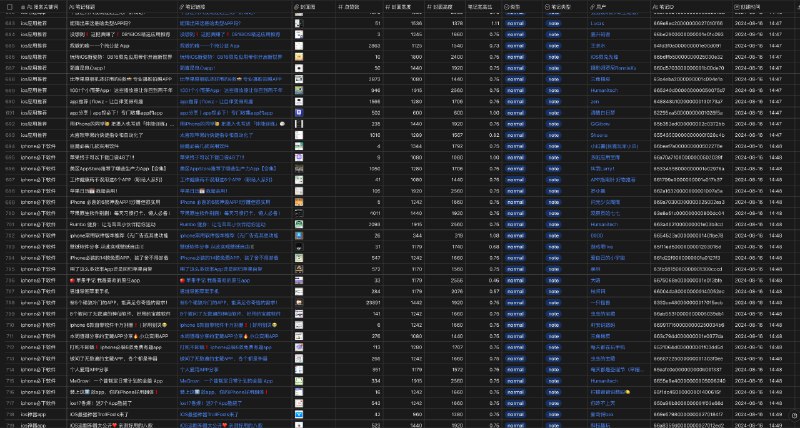The image size is (800, 428).
Task: Open cover thumbnail in Humbo 健身 row
Action: click(x=299, y=224)
